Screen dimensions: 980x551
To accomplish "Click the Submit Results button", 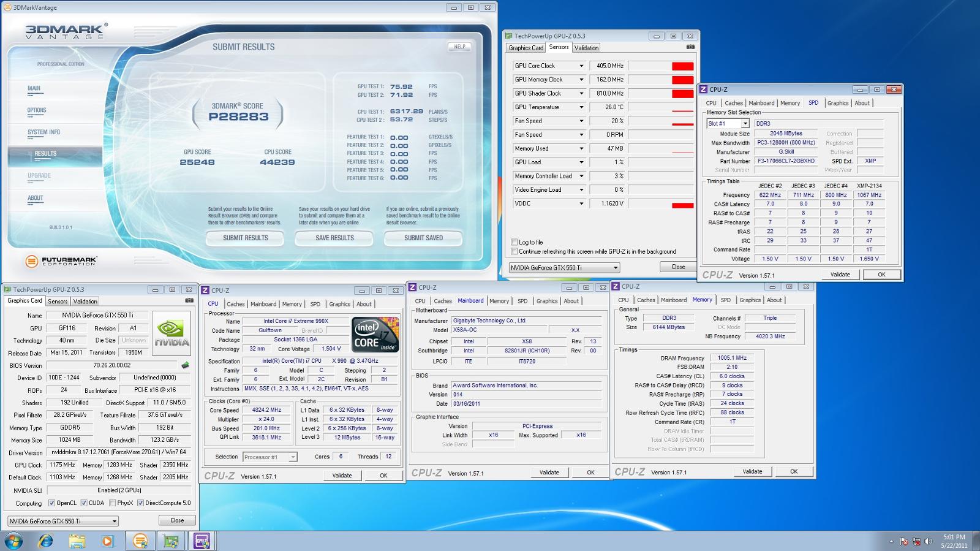I will (x=246, y=238).
